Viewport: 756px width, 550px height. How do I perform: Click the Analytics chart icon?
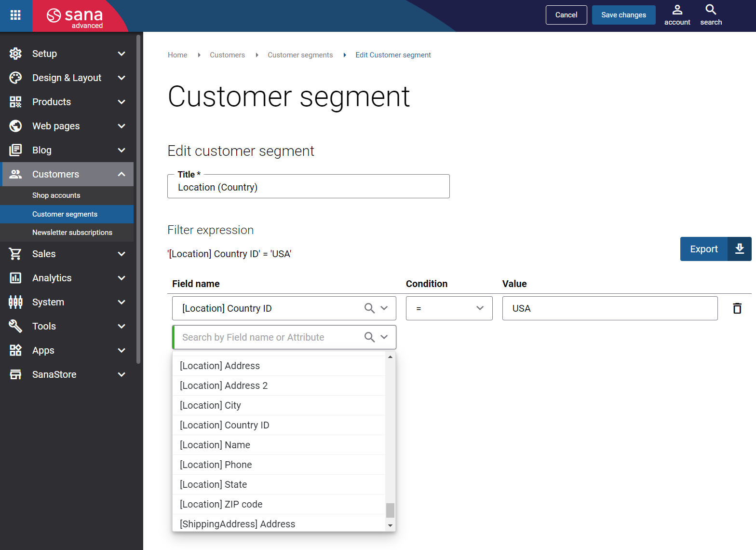pyautogui.click(x=15, y=278)
